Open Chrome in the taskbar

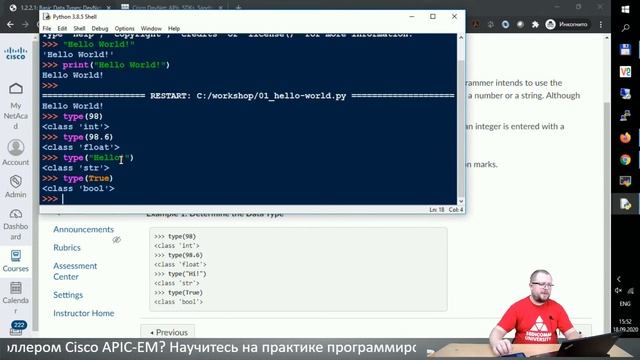coord(625,160)
